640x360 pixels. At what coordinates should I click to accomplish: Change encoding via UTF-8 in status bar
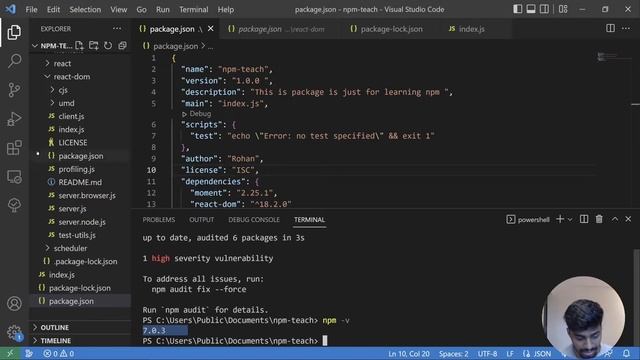tap(487, 353)
